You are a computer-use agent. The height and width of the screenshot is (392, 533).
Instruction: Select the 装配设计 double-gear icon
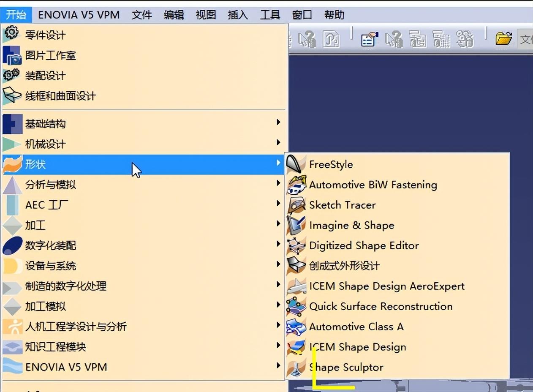click(12, 75)
